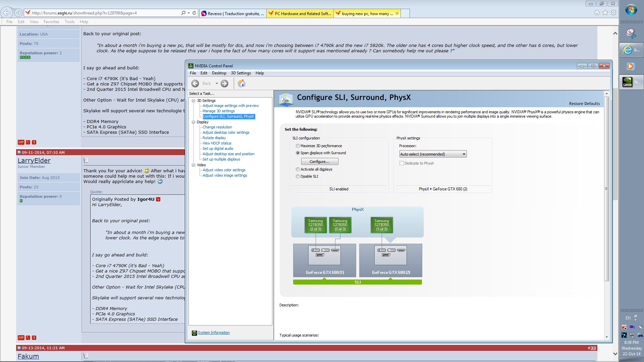The height and width of the screenshot is (362, 644).
Task: Click the NVIDIA Control Panel Forward arrow
Action: (224, 83)
